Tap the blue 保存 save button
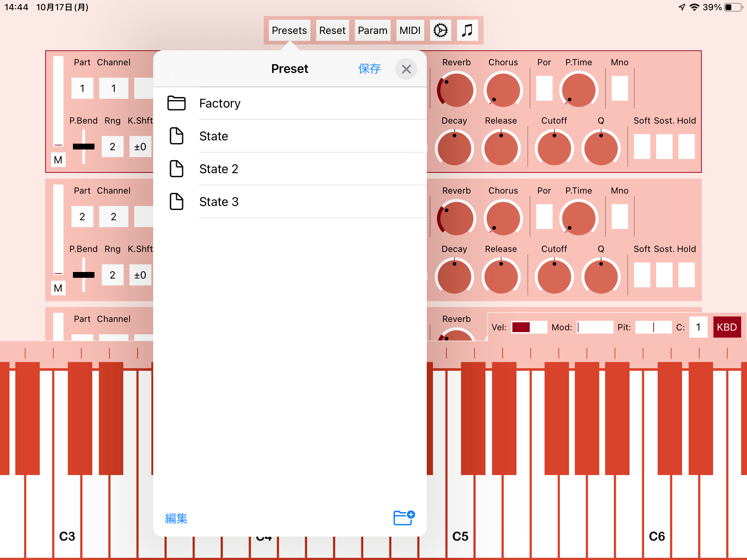The image size is (747, 560). pyautogui.click(x=369, y=69)
